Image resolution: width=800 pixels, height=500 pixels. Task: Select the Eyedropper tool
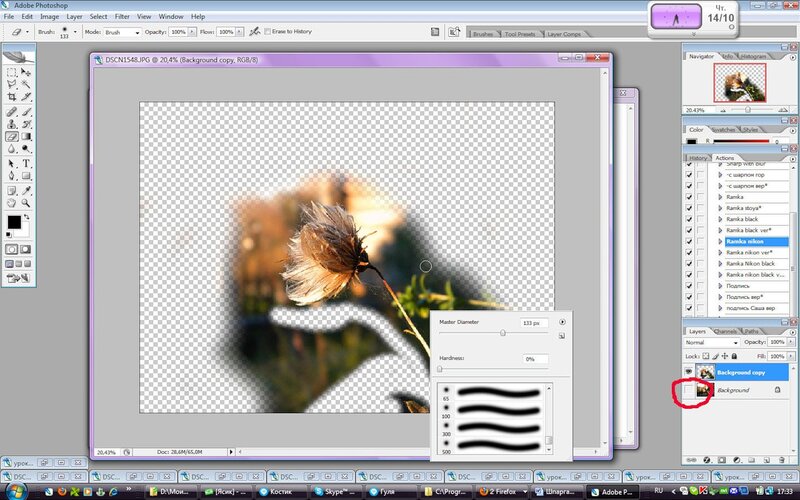pyautogui.click(x=26, y=191)
